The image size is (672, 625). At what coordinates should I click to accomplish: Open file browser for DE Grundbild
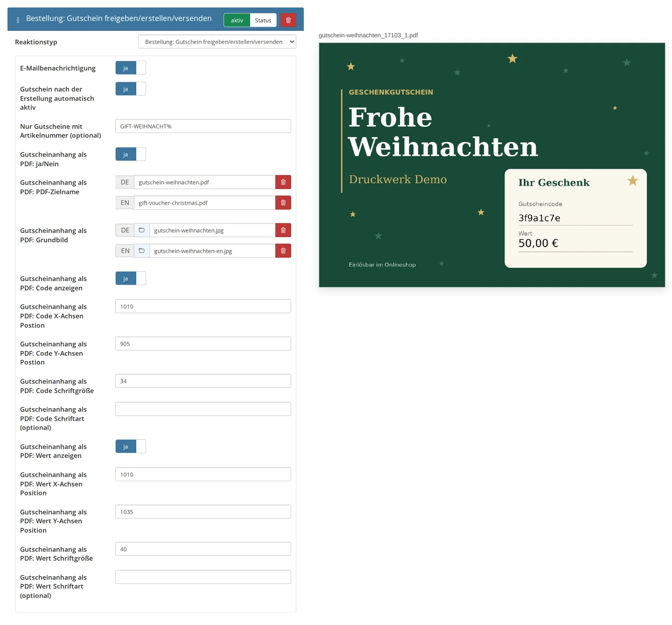[x=142, y=230]
